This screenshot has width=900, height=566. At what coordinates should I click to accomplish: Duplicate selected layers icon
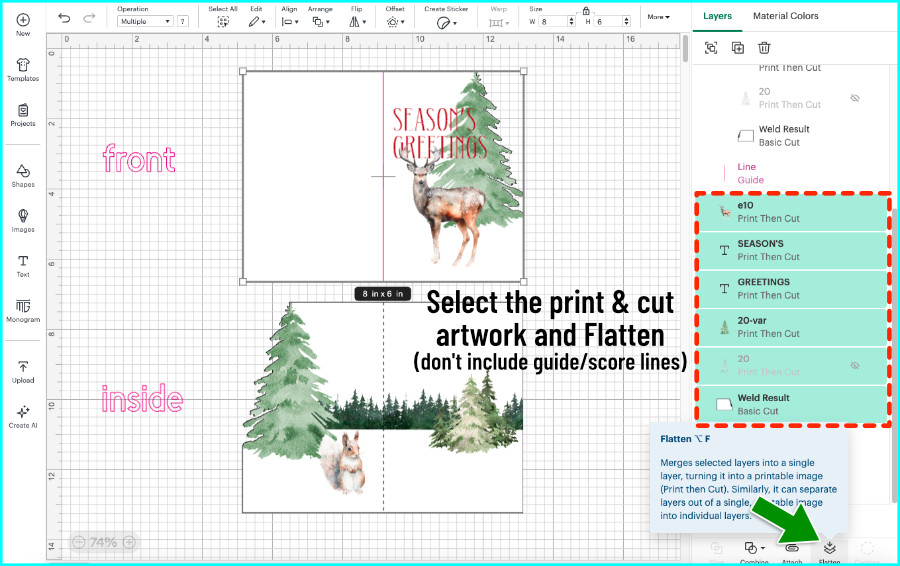tap(738, 48)
